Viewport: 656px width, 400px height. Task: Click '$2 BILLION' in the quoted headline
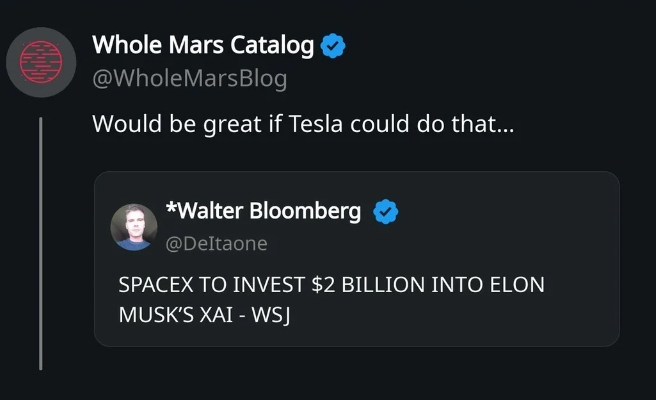tap(368, 285)
